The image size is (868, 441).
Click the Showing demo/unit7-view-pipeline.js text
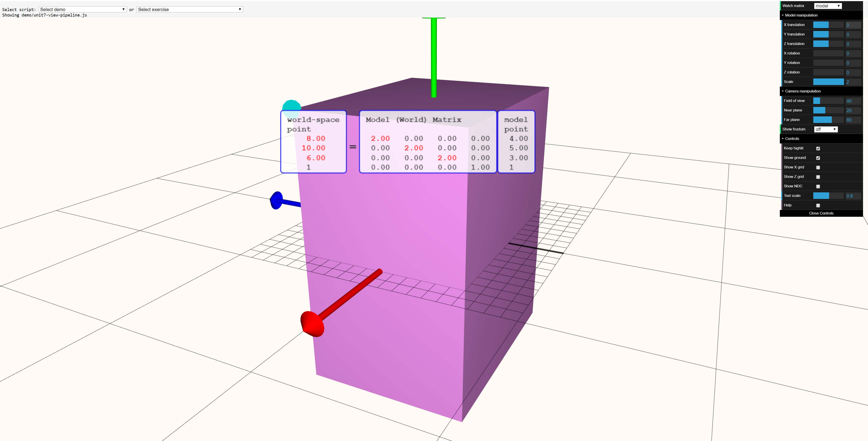pos(45,15)
